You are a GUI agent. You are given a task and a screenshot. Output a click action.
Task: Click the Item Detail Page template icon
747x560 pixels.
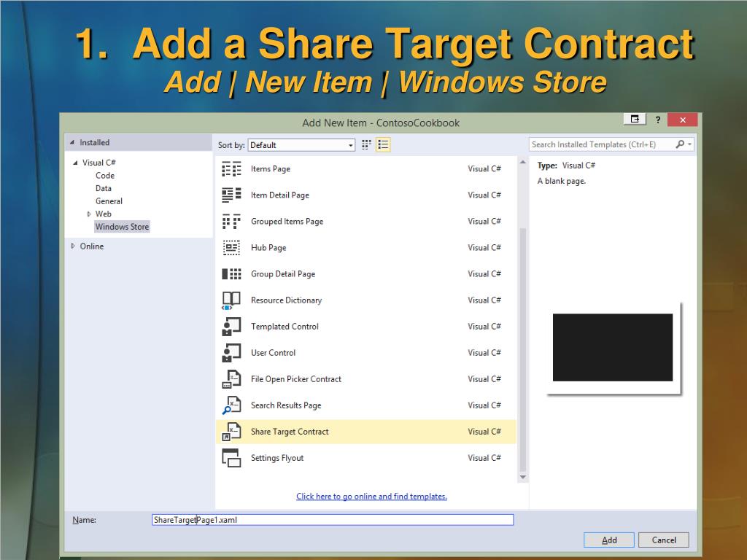click(231, 195)
